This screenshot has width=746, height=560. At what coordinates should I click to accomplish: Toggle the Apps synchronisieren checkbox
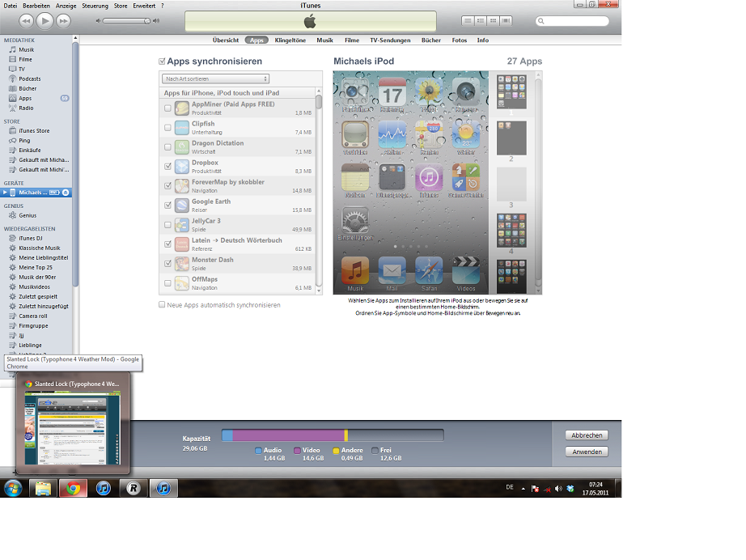pyautogui.click(x=163, y=62)
